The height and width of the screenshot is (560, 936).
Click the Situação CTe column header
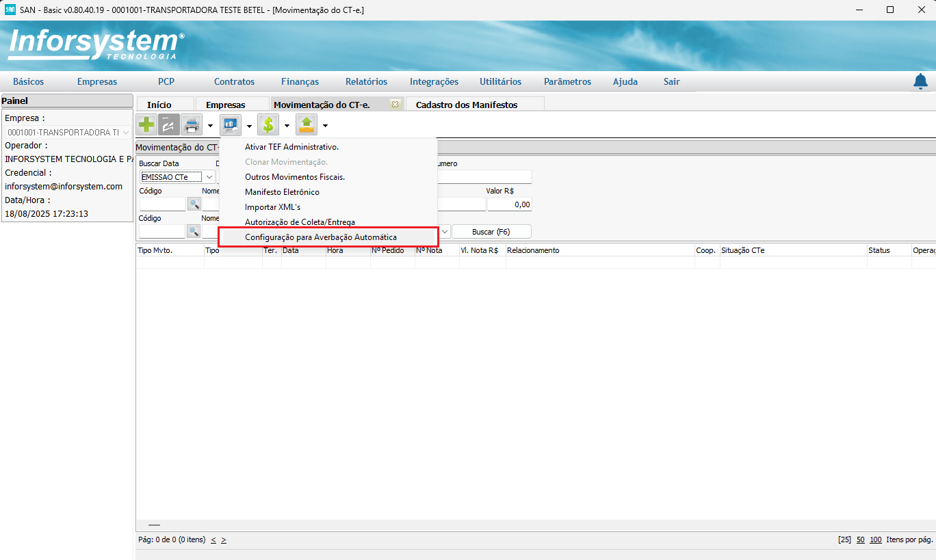(x=794, y=250)
